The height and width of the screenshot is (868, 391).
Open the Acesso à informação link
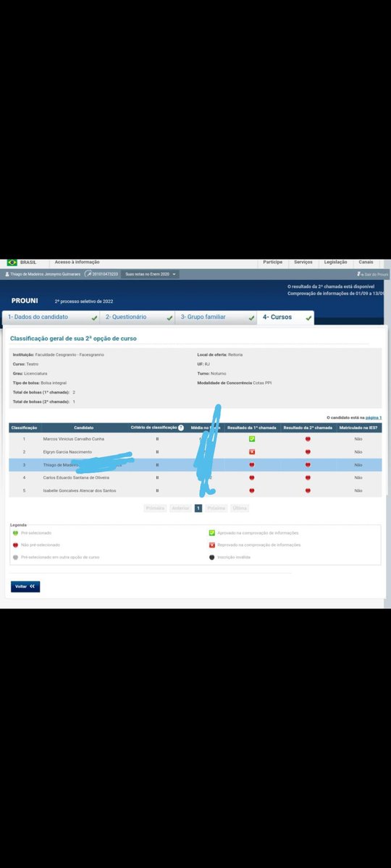(77, 262)
